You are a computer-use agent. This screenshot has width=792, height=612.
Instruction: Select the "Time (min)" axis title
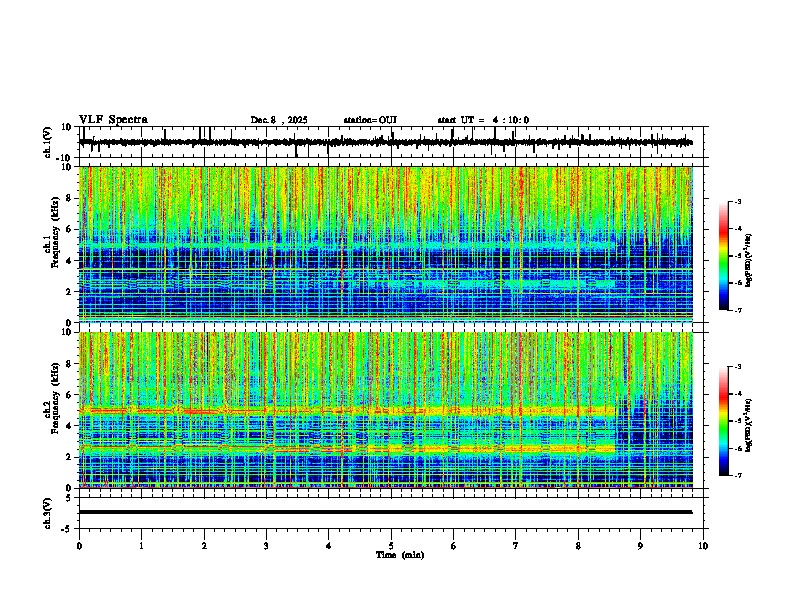click(400, 555)
